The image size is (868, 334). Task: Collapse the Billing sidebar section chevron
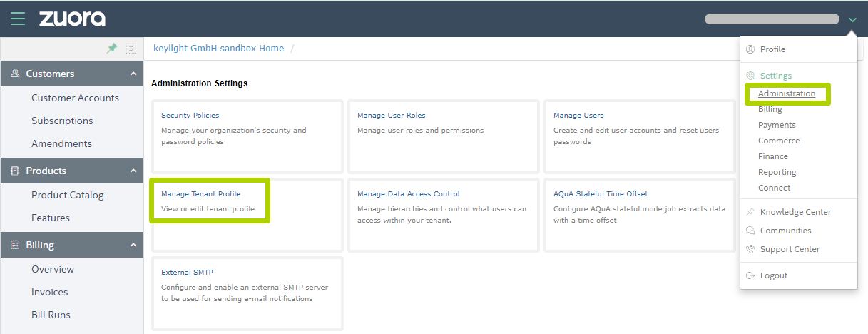(133, 245)
